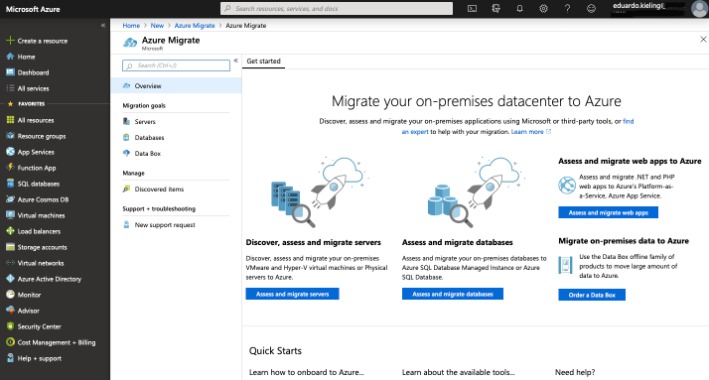Open Cloud Shell from the top bar
This screenshot has height=380, width=709.
(472, 8)
